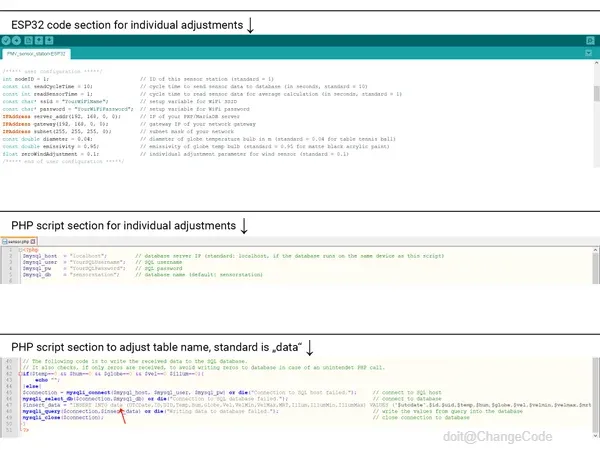
Task: Click line number 40 in the gutter
Action: click(x=9, y=361)
